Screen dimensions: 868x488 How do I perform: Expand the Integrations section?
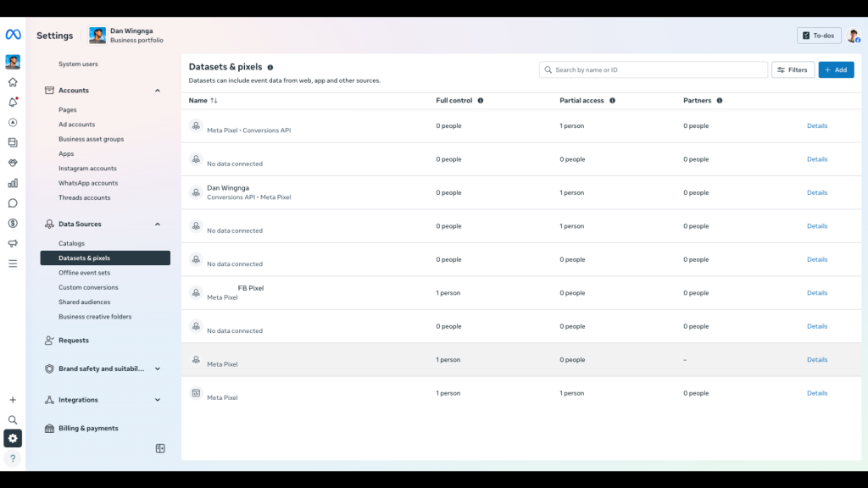158,399
